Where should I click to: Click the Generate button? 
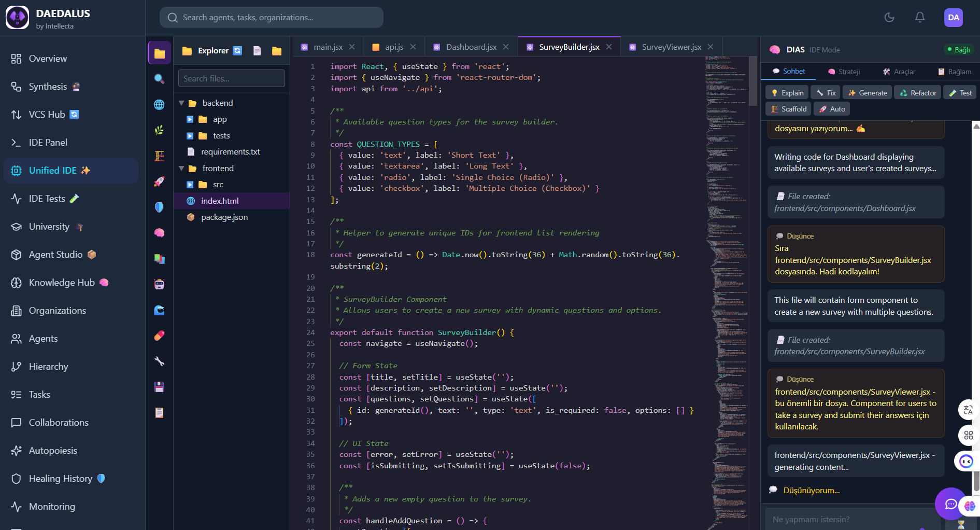868,93
